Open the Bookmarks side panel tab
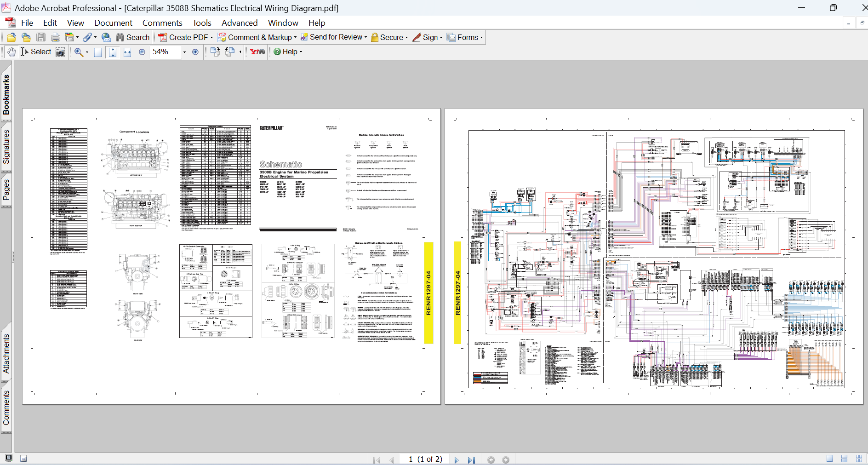The image size is (868, 465). tap(6, 94)
